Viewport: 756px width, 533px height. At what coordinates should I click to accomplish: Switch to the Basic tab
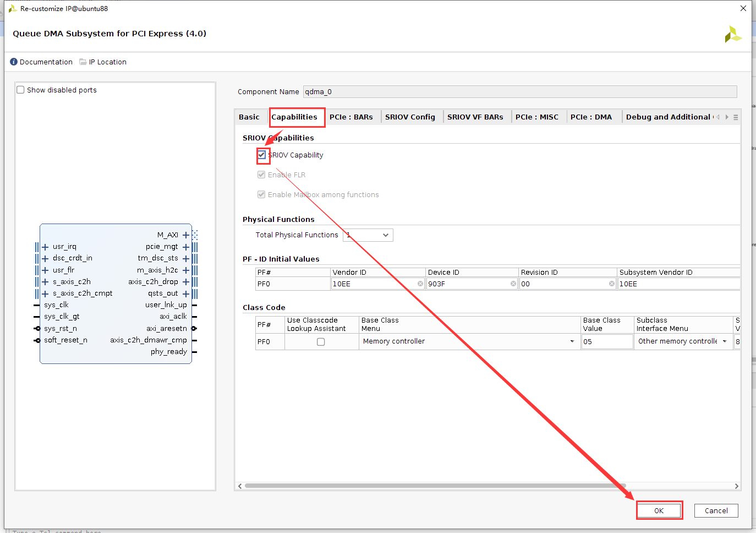point(249,117)
